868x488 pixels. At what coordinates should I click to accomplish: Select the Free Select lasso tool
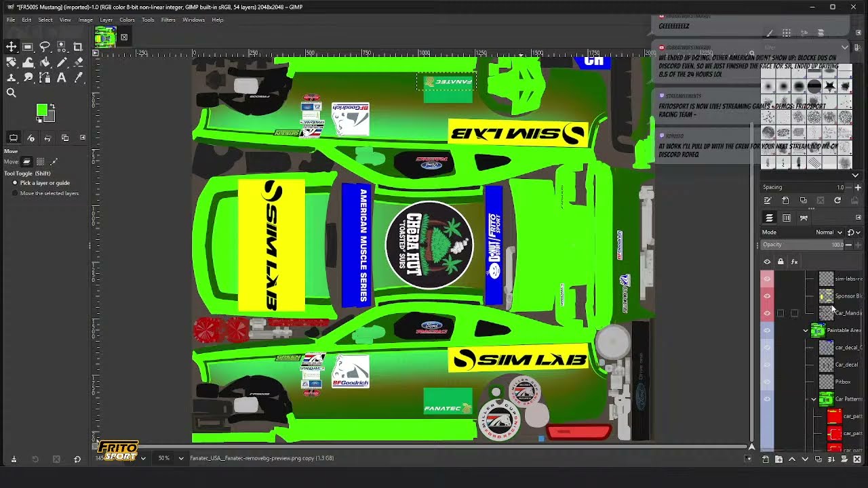click(x=45, y=47)
